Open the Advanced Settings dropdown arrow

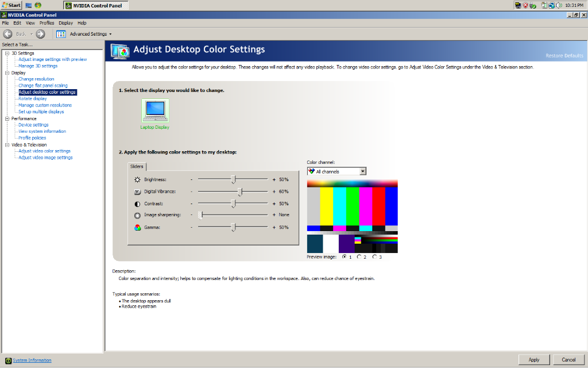coord(110,34)
